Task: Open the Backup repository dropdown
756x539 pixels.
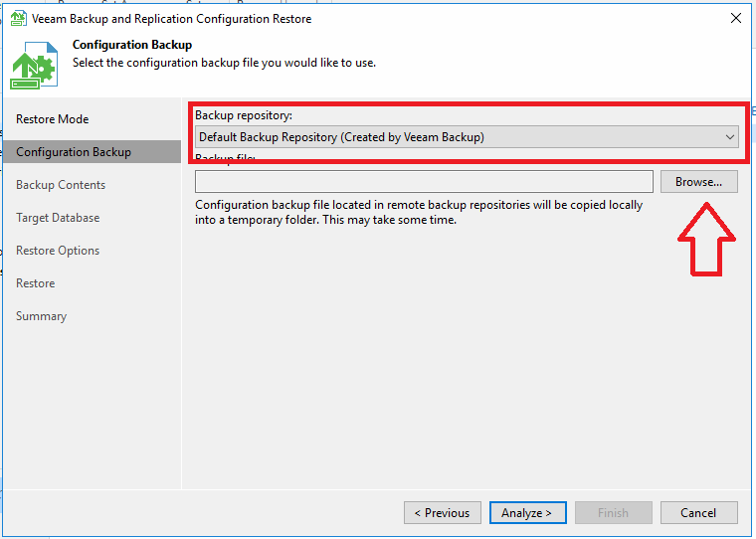Action: (467, 137)
